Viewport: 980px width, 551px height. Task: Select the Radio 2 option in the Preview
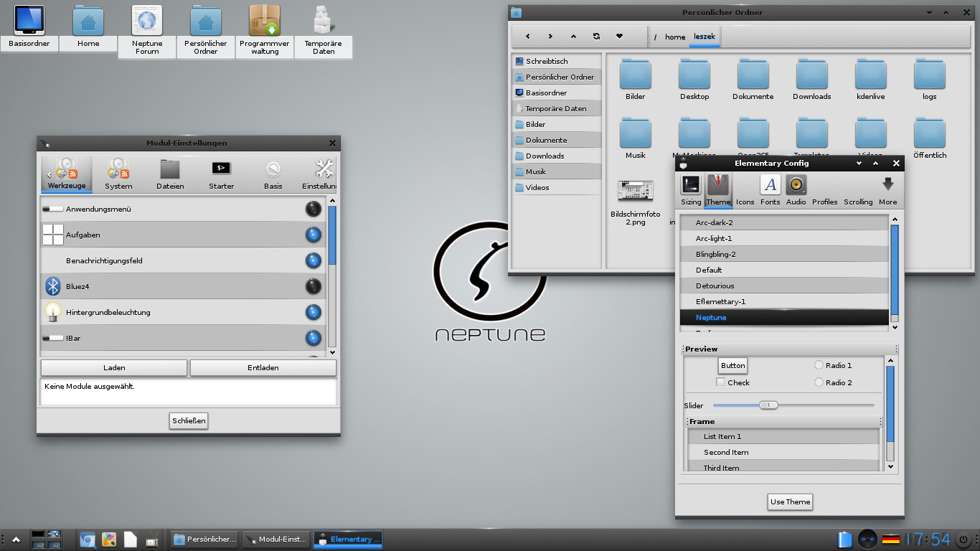819,382
